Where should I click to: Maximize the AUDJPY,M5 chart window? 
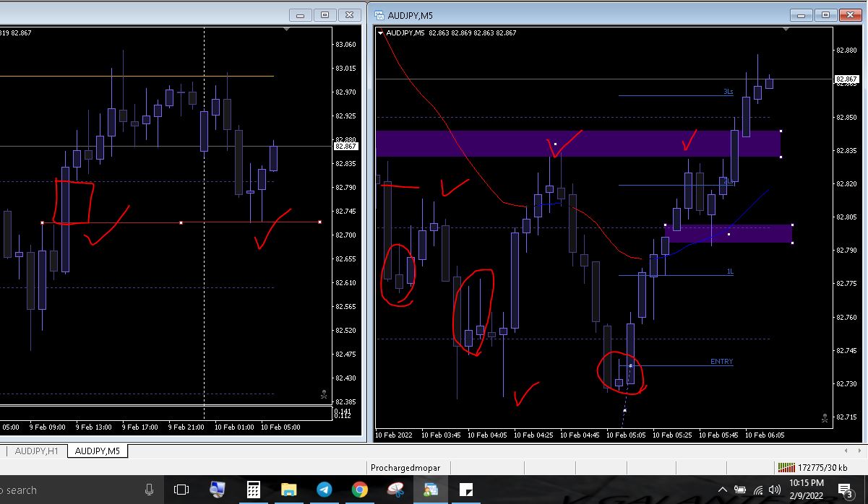point(825,14)
